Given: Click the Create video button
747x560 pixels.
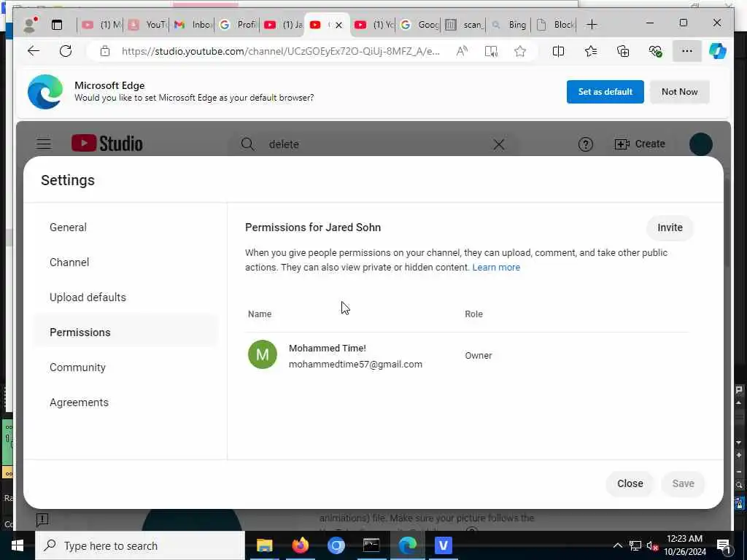Looking at the screenshot, I should click(x=640, y=144).
